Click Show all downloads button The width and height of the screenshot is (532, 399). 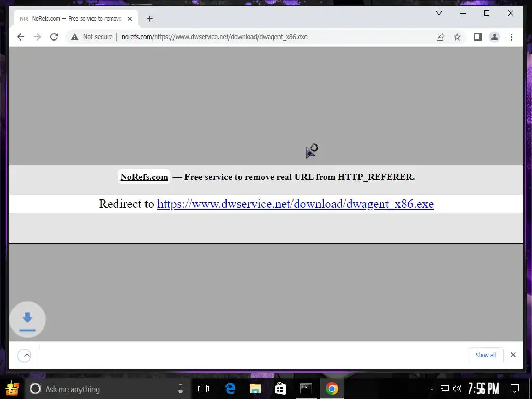click(486, 355)
